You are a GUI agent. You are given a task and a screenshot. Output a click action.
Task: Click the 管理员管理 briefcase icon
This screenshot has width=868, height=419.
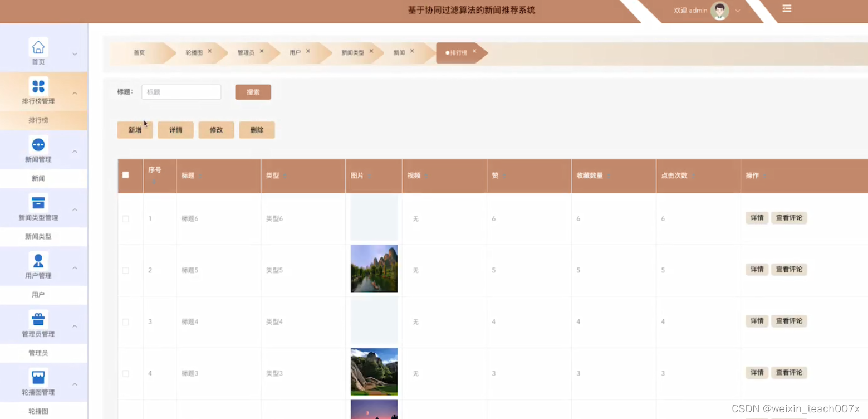tap(38, 319)
